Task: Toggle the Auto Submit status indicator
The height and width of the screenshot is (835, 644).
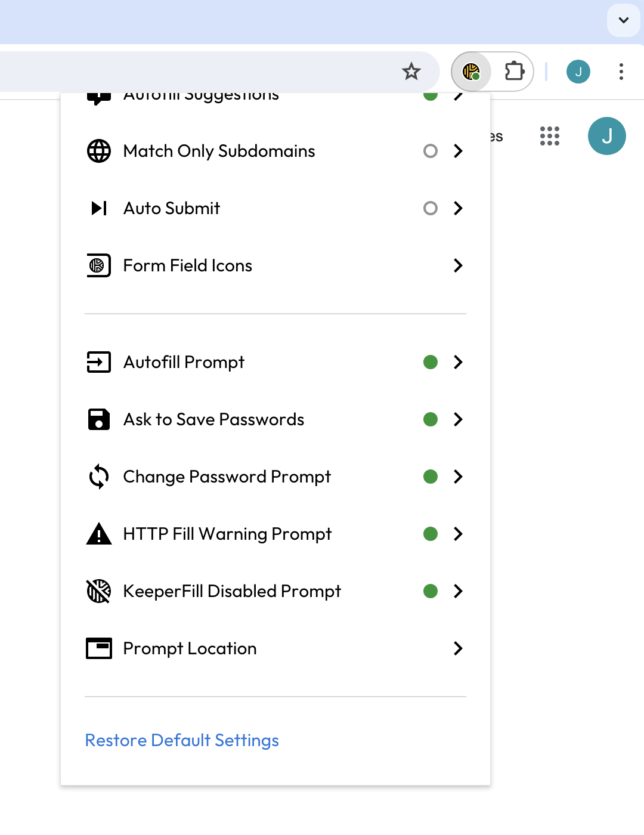Action: [431, 208]
